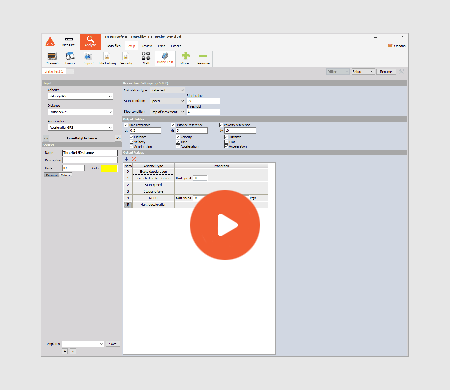
Task: Open the second dropdown in the left panel
Action: (80, 112)
